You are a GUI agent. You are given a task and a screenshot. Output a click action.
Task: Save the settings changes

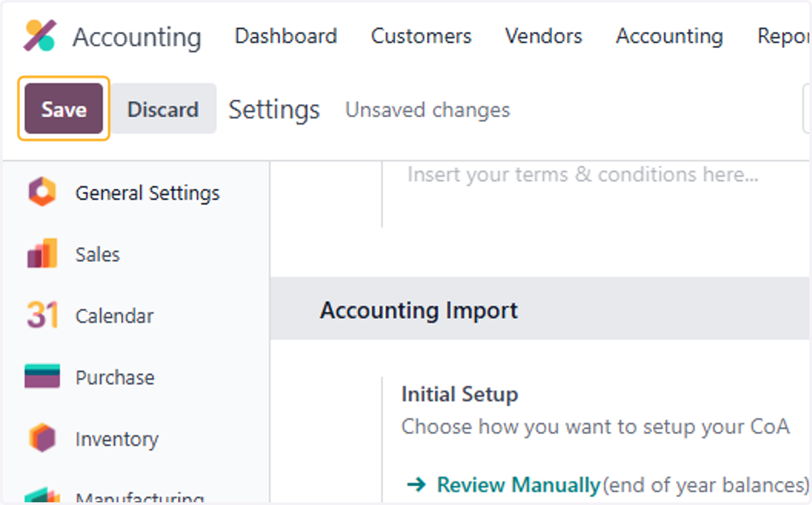64,109
